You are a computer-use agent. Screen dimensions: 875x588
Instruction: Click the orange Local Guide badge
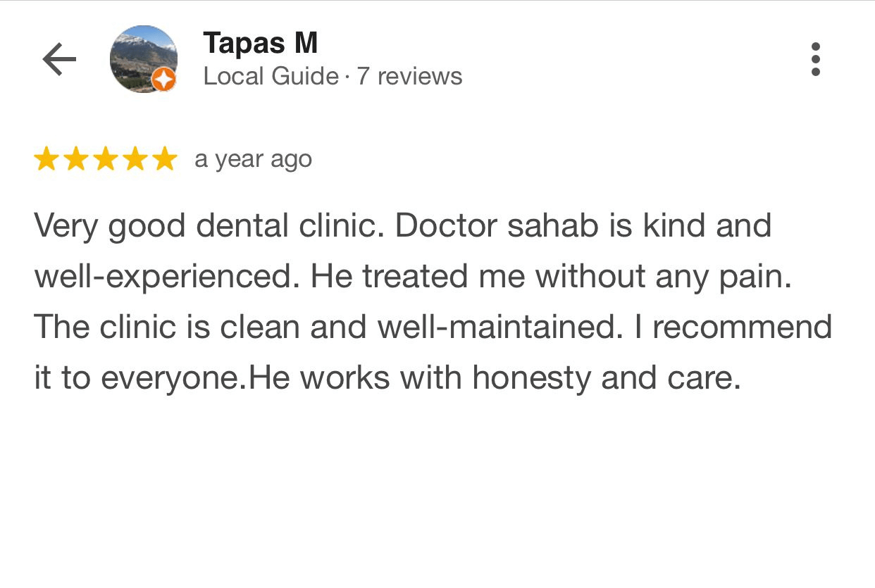coord(163,80)
